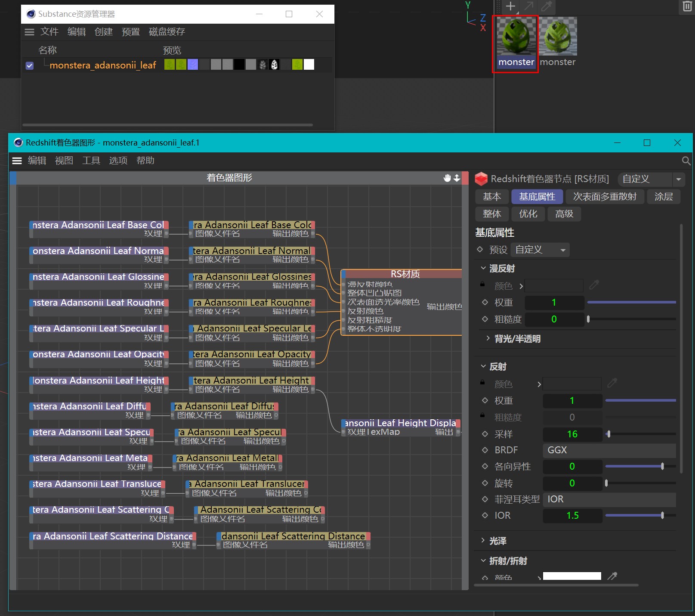Click the white preview swatch at row end
The image size is (695, 616).
click(309, 65)
